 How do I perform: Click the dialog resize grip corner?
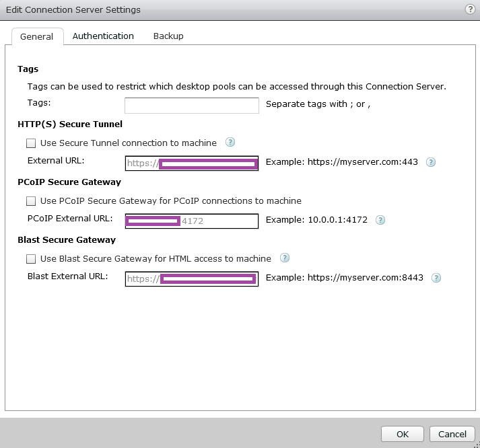tap(477, 445)
